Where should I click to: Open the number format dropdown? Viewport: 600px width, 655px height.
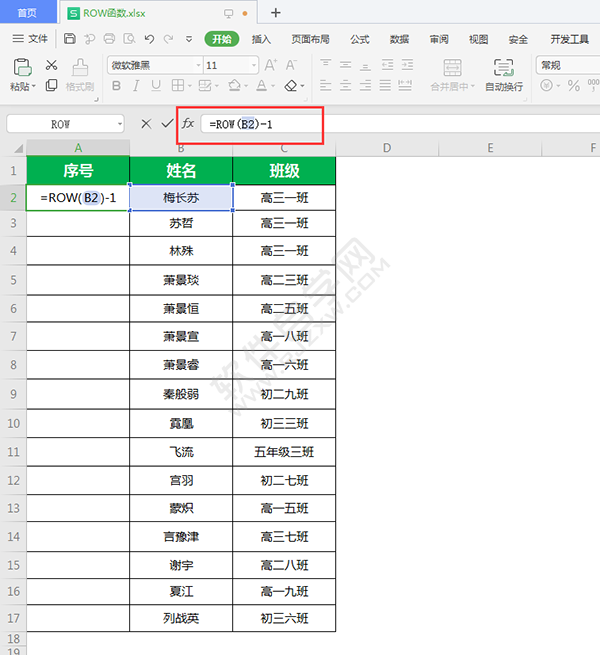[x=568, y=65]
